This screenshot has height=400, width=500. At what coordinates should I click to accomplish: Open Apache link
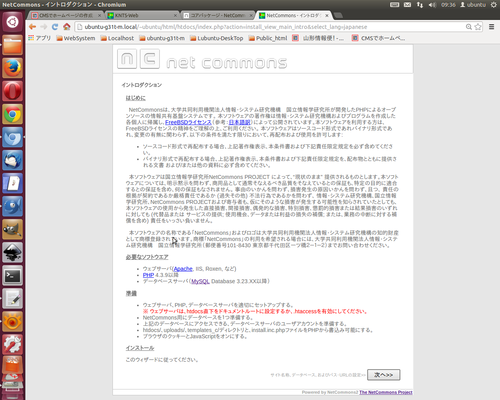point(183,269)
